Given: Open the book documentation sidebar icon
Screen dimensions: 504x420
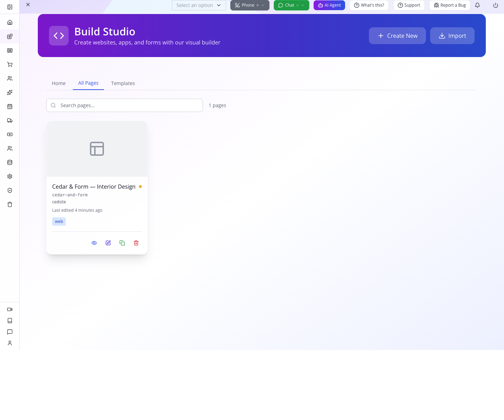Looking at the screenshot, I should tap(10, 321).
